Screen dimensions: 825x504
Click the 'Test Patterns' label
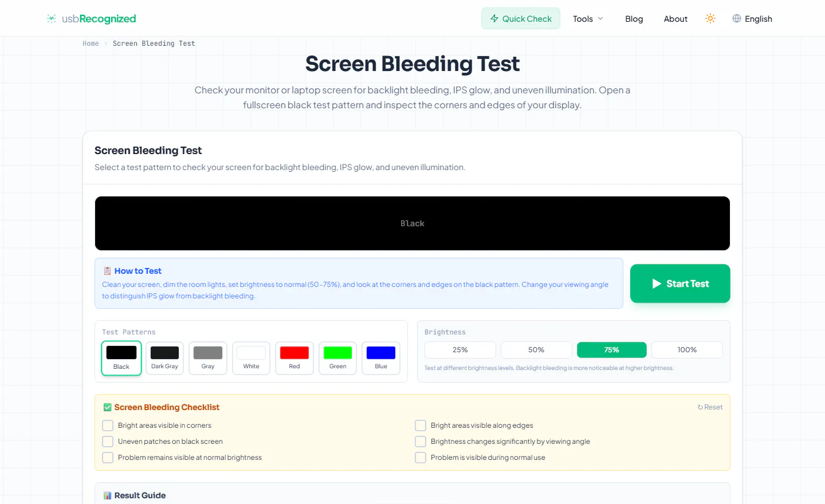pyautogui.click(x=129, y=332)
